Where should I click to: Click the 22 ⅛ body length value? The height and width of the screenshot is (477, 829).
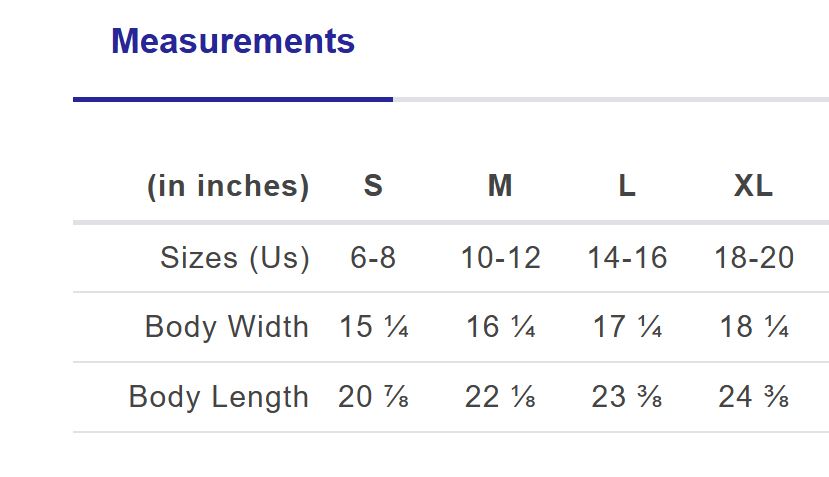pos(500,397)
